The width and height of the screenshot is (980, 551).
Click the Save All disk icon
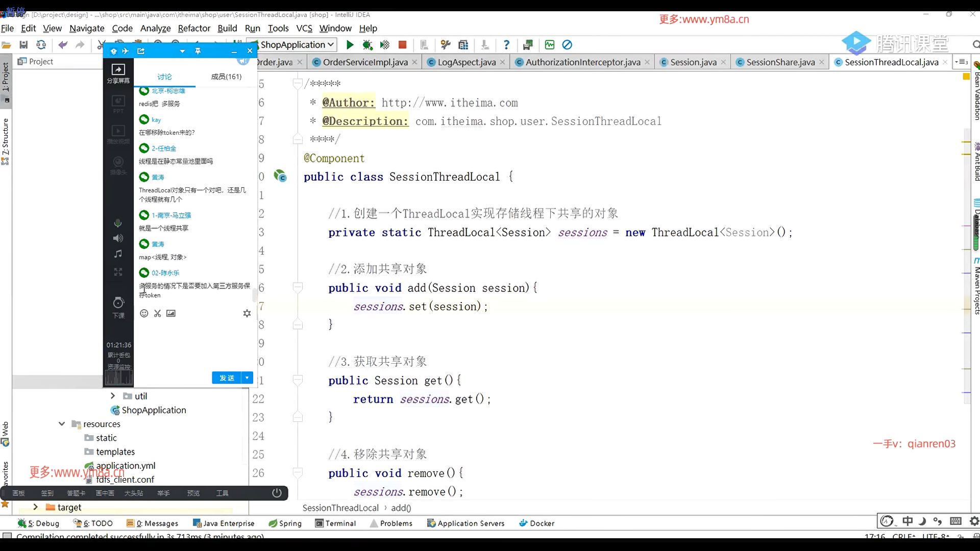(23, 45)
